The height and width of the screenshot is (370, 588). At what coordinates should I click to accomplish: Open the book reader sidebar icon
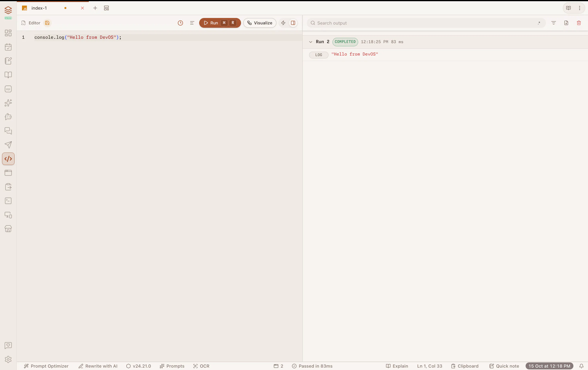(8, 75)
